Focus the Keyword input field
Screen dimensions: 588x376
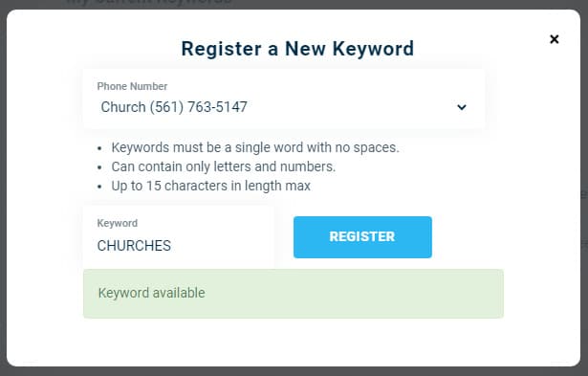(x=179, y=236)
